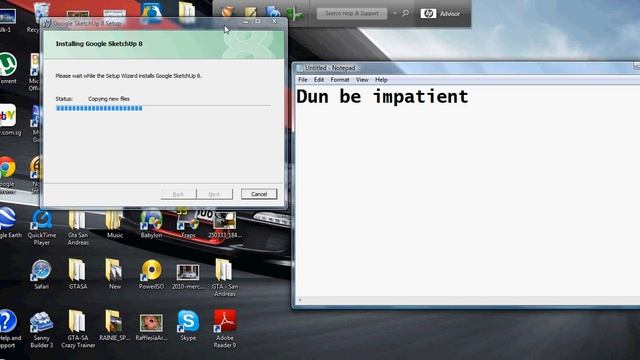This screenshot has height=360, width=640.
Task: Launch QuickTime Player shortcut
Action: tap(42, 220)
